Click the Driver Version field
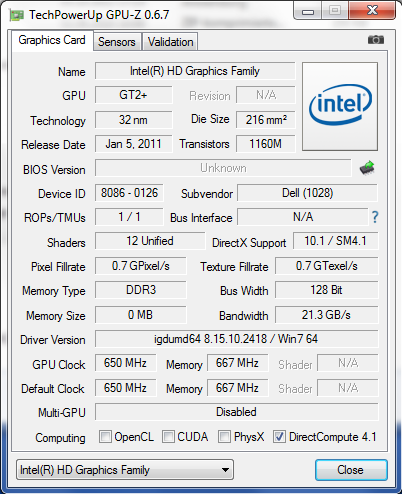 [237, 339]
